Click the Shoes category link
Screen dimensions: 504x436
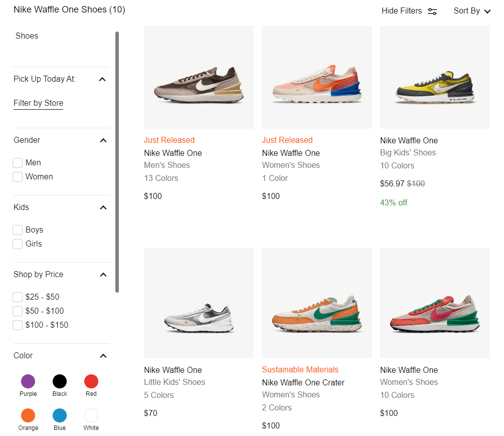pos(27,36)
